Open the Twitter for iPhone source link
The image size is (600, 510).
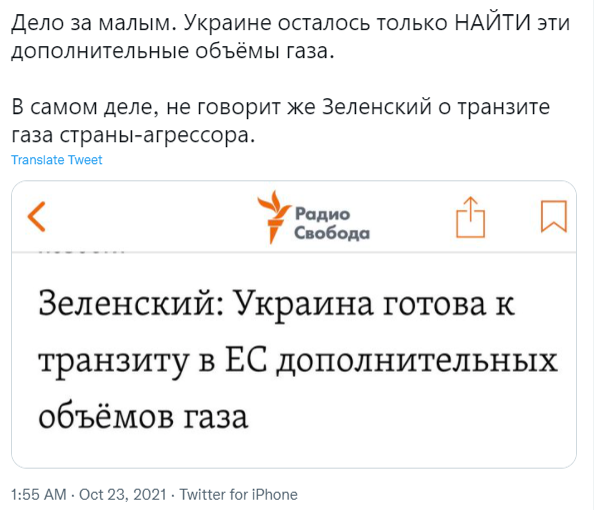tap(238, 494)
